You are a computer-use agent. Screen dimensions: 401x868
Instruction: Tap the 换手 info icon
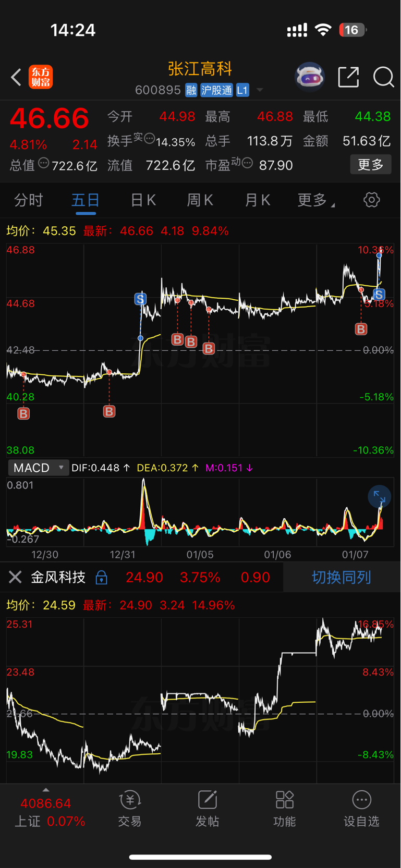[x=150, y=139]
